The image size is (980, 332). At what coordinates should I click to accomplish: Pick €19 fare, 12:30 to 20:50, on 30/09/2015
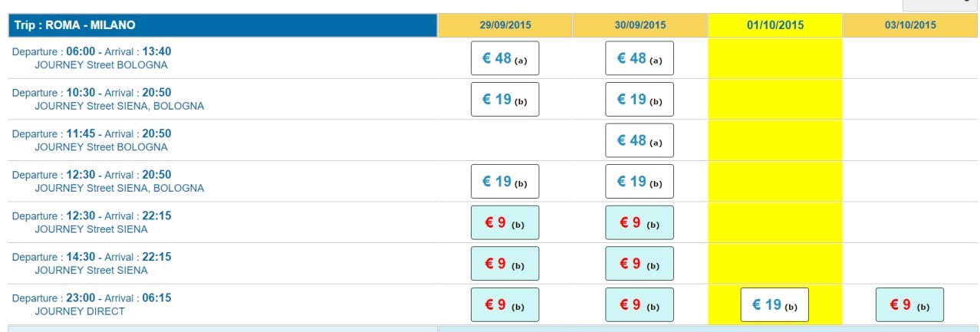click(x=640, y=182)
